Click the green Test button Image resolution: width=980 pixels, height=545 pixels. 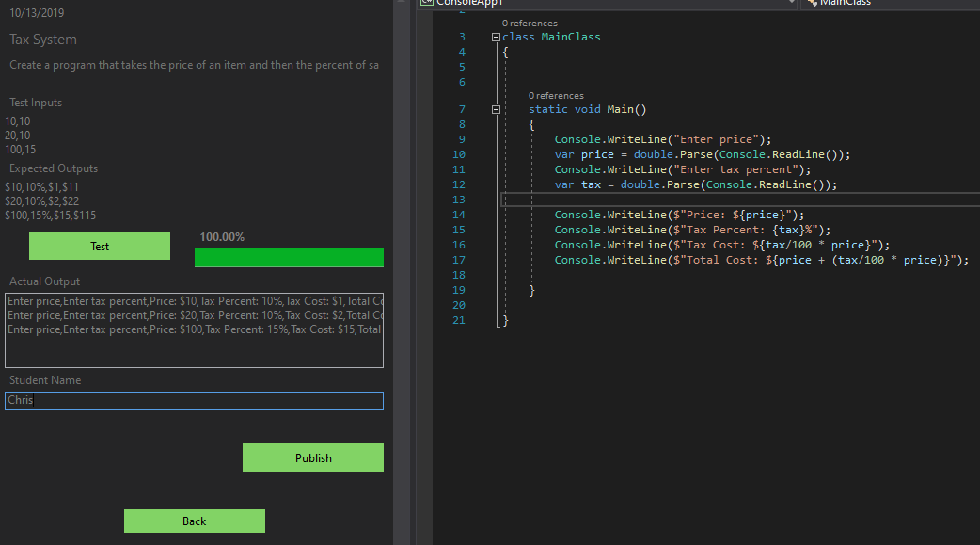pos(100,246)
